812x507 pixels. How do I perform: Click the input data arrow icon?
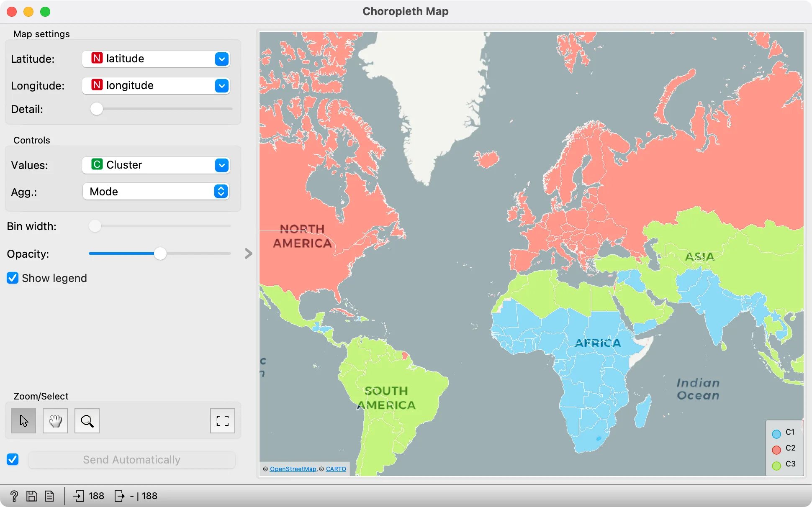tap(78, 496)
